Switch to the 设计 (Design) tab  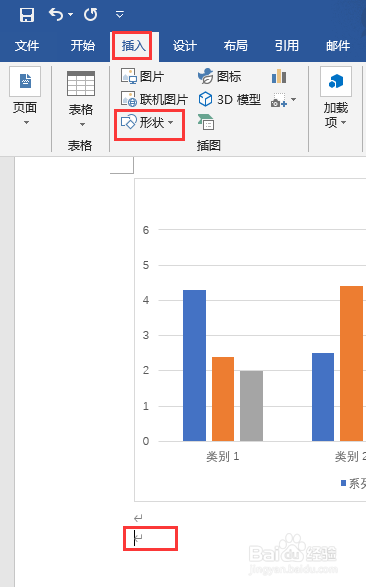point(184,46)
